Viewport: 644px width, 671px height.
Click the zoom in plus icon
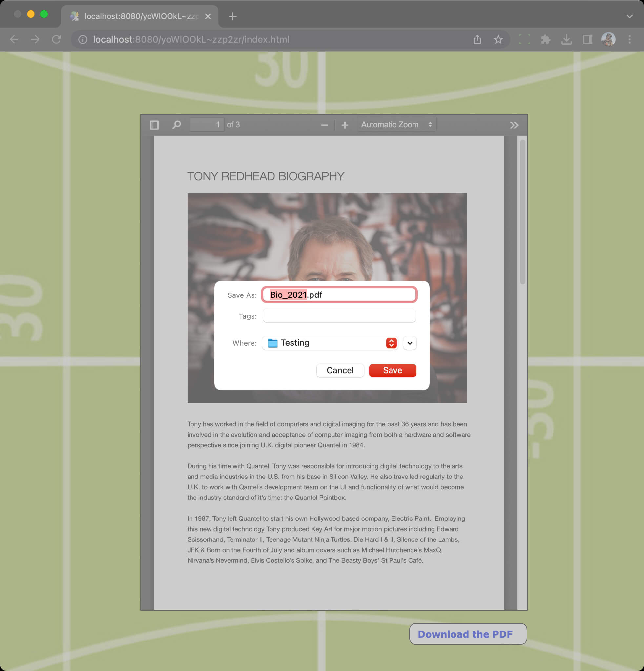tap(345, 125)
